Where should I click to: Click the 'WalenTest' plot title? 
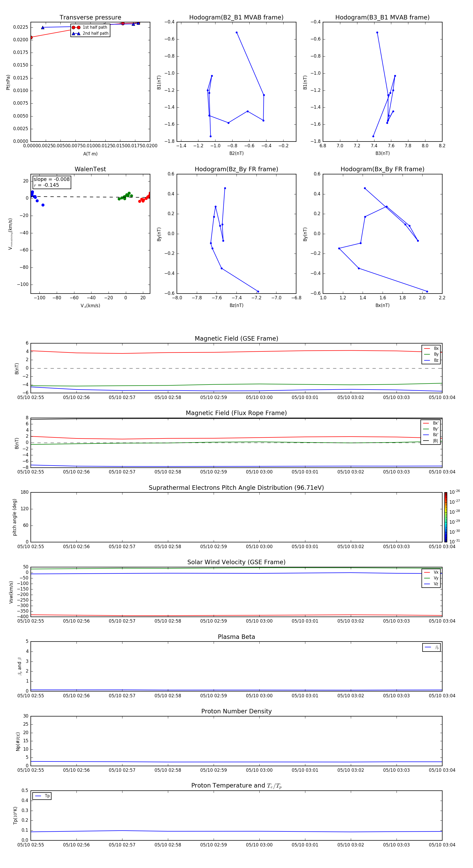[x=90, y=169]
